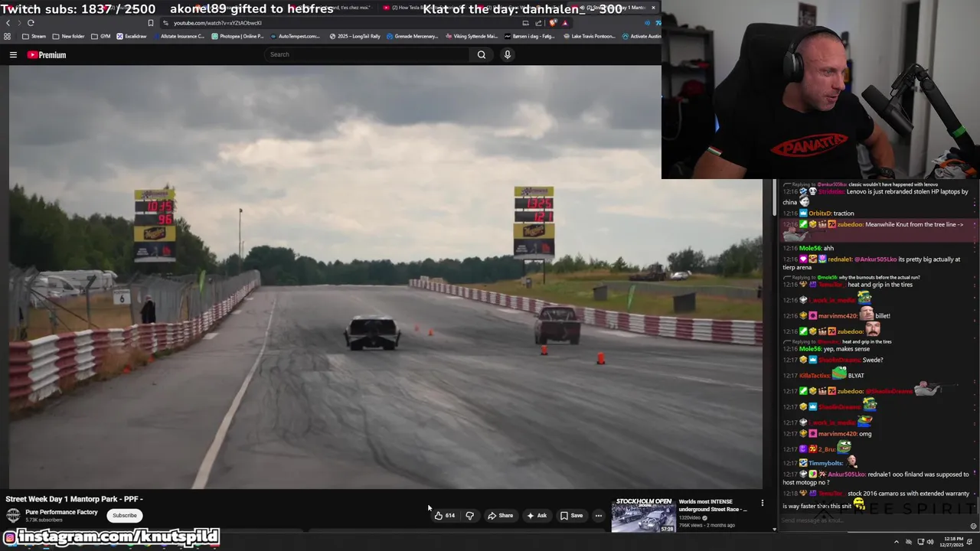The image size is (980, 551).
Task: Open the 2025 LongTail Rally bookmark
Action: point(354,36)
